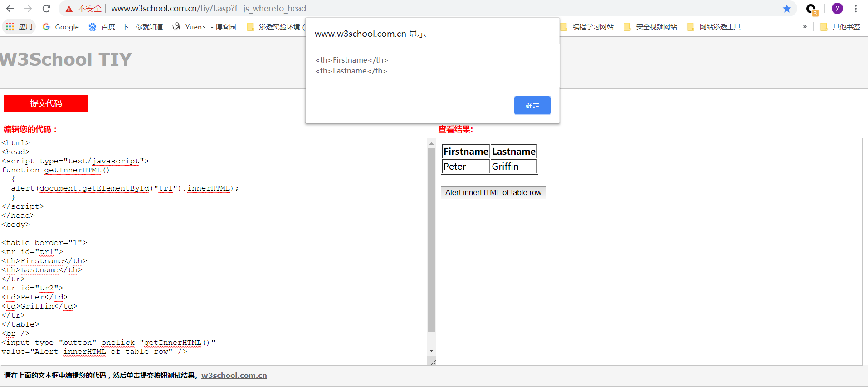Expand the 安全视频网站 bookmark folder

coord(650,27)
